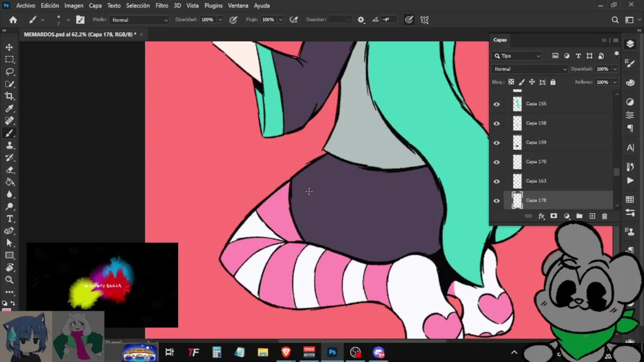Create new fill or adjustment layer
Image resolution: width=644 pixels, height=362 pixels.
[567, 216]
